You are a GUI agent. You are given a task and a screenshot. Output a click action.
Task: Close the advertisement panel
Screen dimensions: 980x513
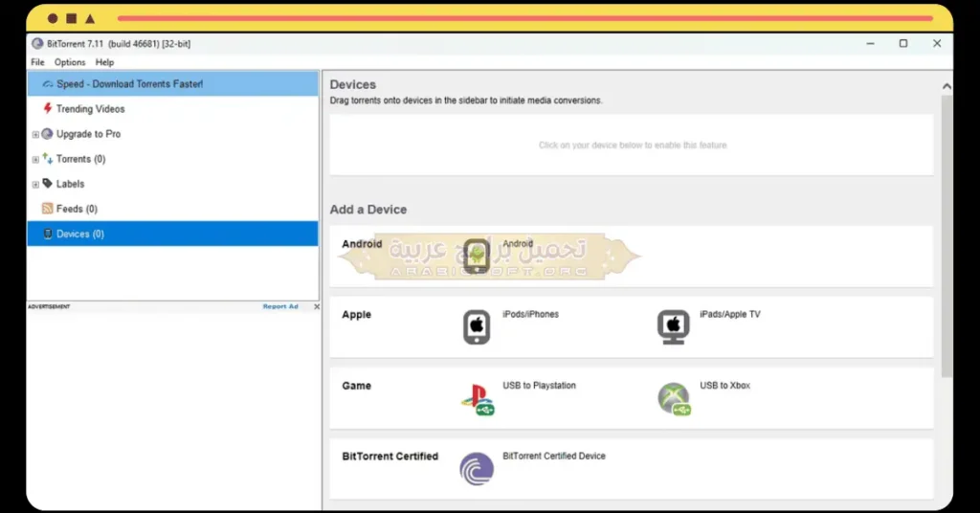[x=317, y=307]
